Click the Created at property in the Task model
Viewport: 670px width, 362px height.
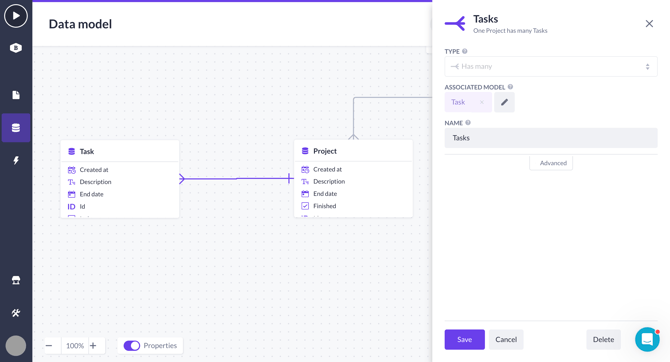pyautogui.click(x=94, y=170)
